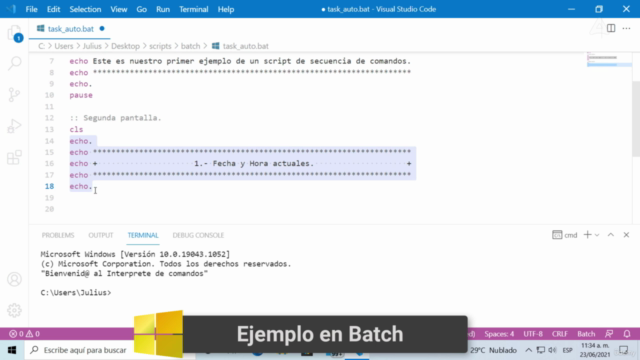Open the terminal launch profile dropdown arrow
This screenshot has width=640, height=360.
pyautogui.click(x=597, y=235)
